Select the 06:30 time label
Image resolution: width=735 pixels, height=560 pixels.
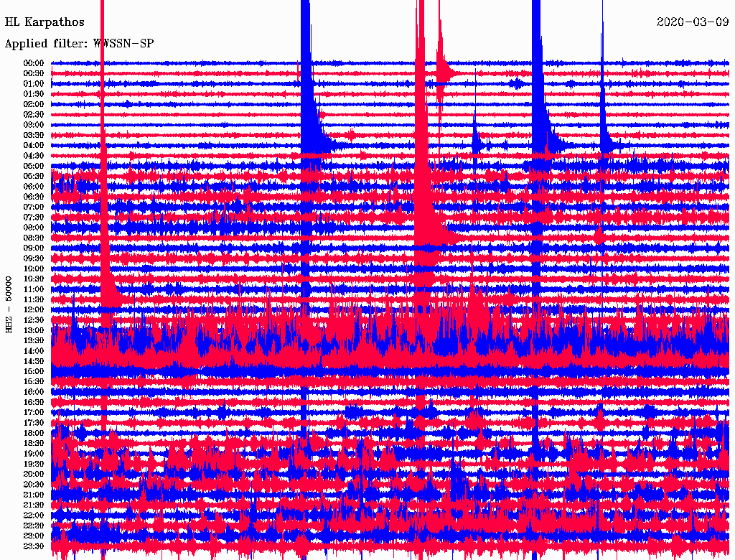click(x=34, y=197)
